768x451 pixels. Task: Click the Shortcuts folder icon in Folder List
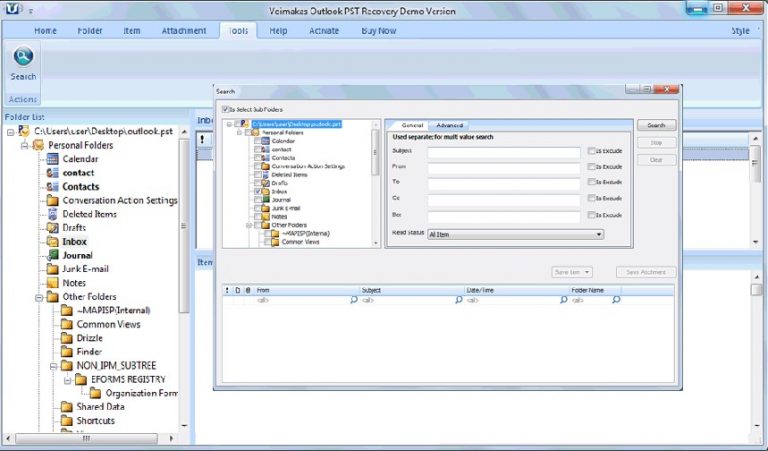pos(67,421)
